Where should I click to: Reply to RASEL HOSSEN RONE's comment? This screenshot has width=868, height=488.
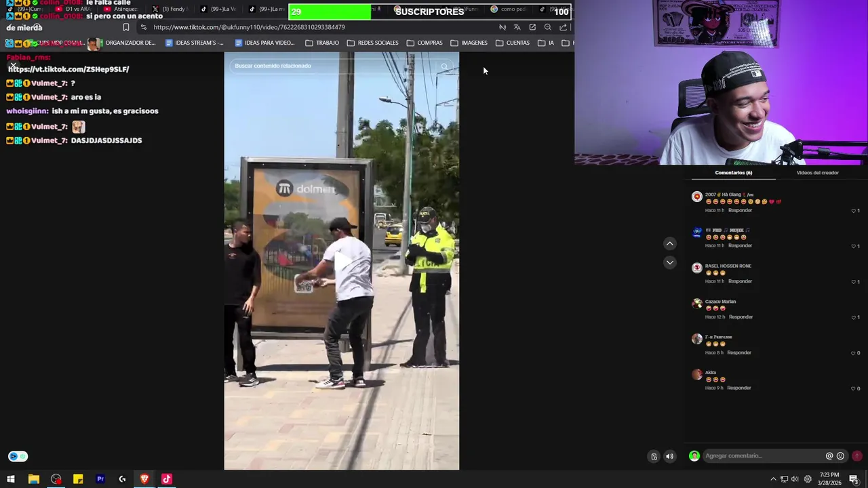point(740,281)
